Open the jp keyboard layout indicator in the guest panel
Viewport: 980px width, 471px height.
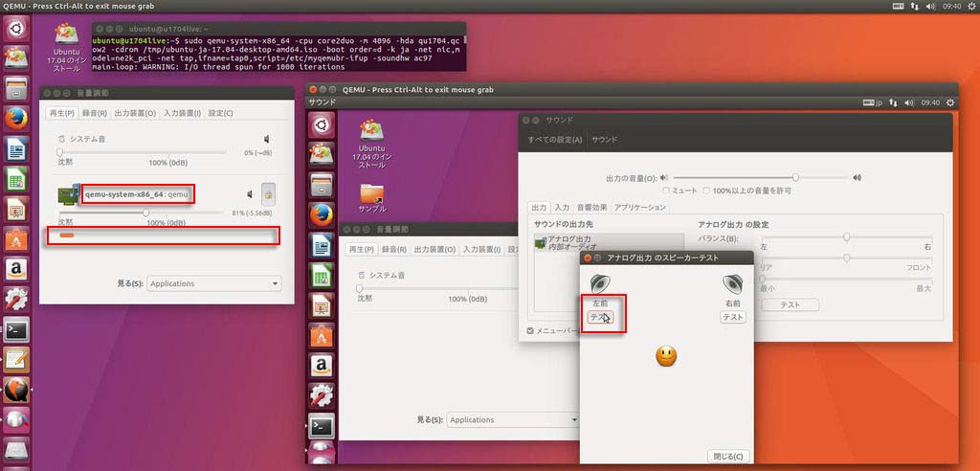[x=872, y=102]
